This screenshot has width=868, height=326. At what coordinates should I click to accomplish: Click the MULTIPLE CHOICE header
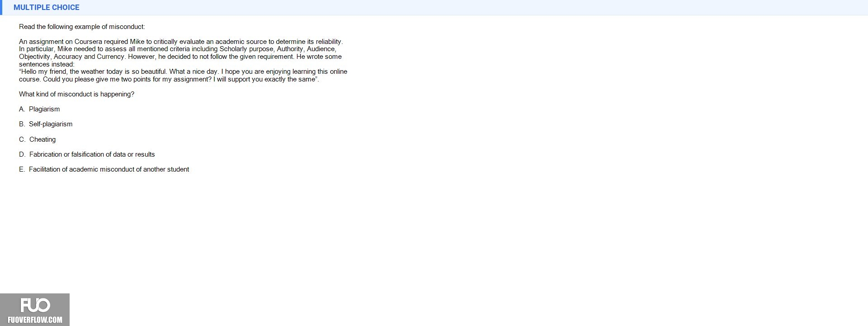click(47, 7)
